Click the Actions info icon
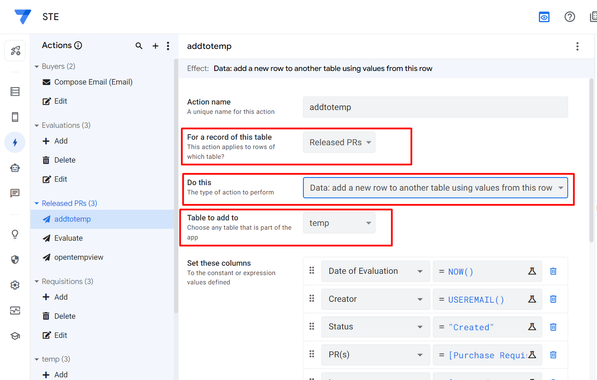Image resolution: width=597 pixels, height=380 pixels. pos(78,45)
